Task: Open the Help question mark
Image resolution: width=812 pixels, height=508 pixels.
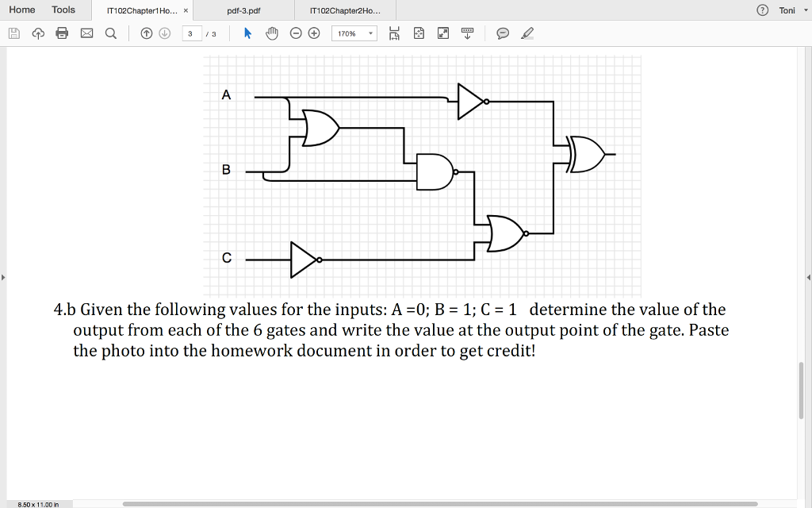Action: (763, 10)
